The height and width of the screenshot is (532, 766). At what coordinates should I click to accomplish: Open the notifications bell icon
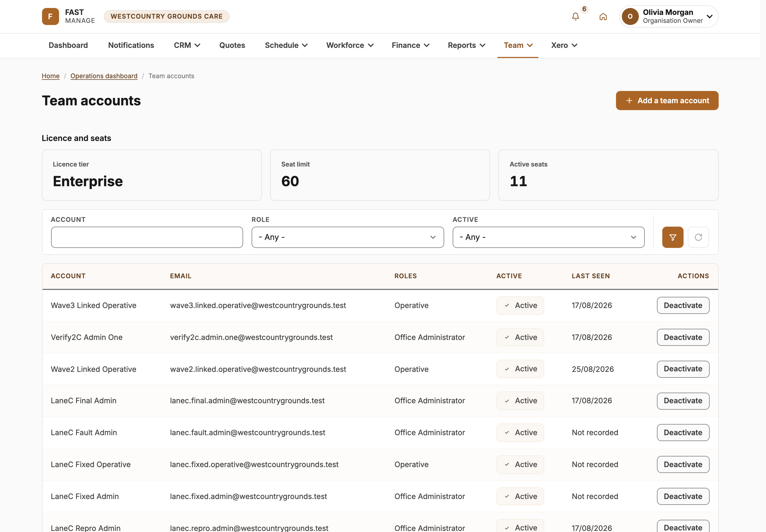(575, 16)
